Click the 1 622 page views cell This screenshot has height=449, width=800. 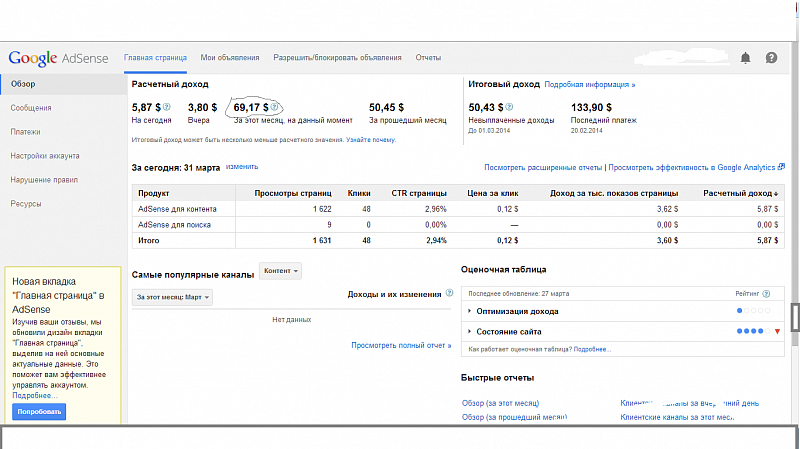coord(322,209)
